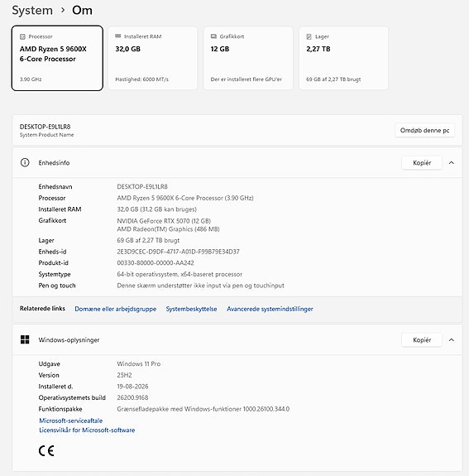
Task: Click the Grafikkort display icon
Action: [213, 36]
